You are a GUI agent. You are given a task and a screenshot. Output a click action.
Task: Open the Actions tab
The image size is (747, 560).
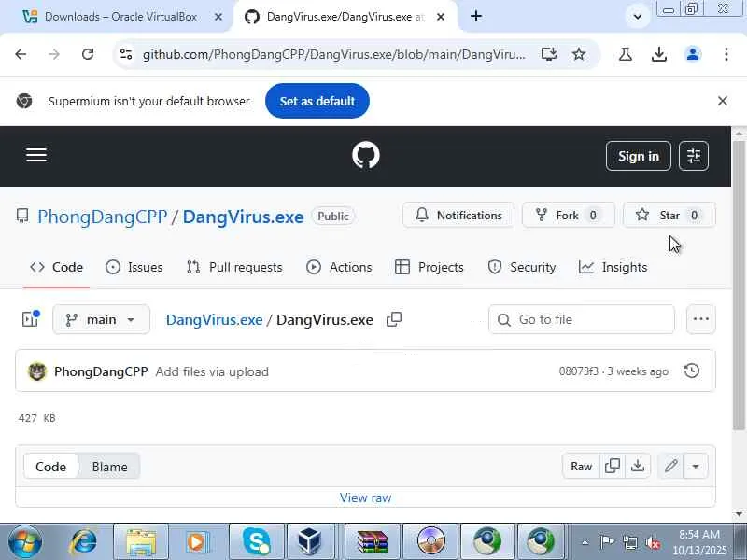339,267
